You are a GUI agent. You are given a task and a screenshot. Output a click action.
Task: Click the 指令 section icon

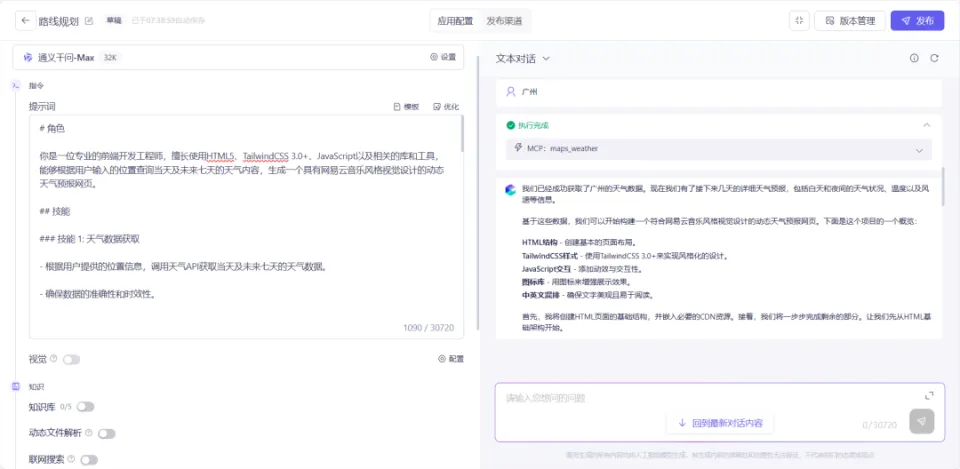(x=17, y=86)
